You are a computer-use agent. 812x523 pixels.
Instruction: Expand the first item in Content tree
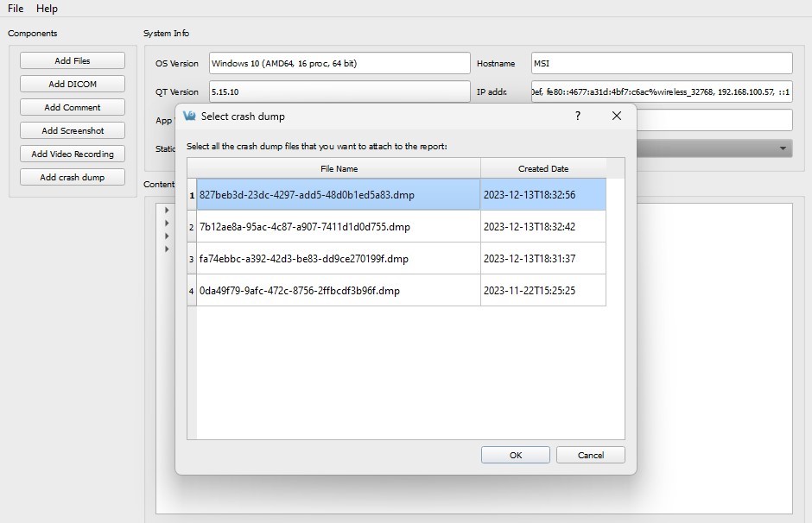point(166,209)
